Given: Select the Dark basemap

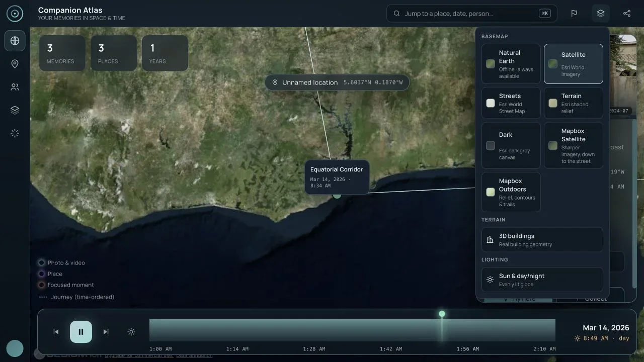Looking at the screenshot, I should point(511,145).
